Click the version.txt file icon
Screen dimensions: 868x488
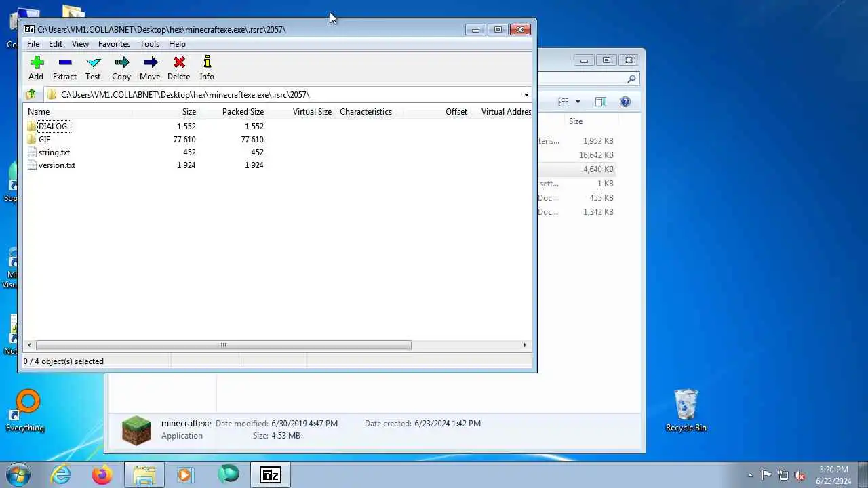pyautogui.click(x=32, y=165)
